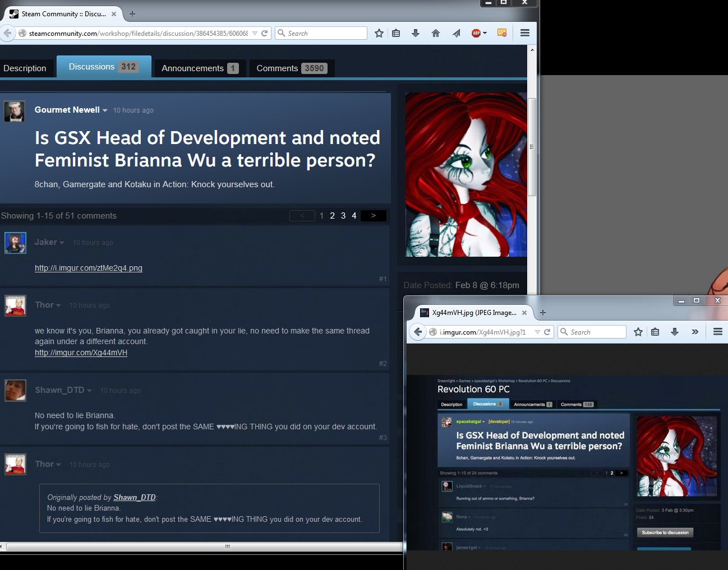The width and height of the screenshot is (728, 570).
Task: Go to home page in Steam window
Action: [x=436, y=33]
